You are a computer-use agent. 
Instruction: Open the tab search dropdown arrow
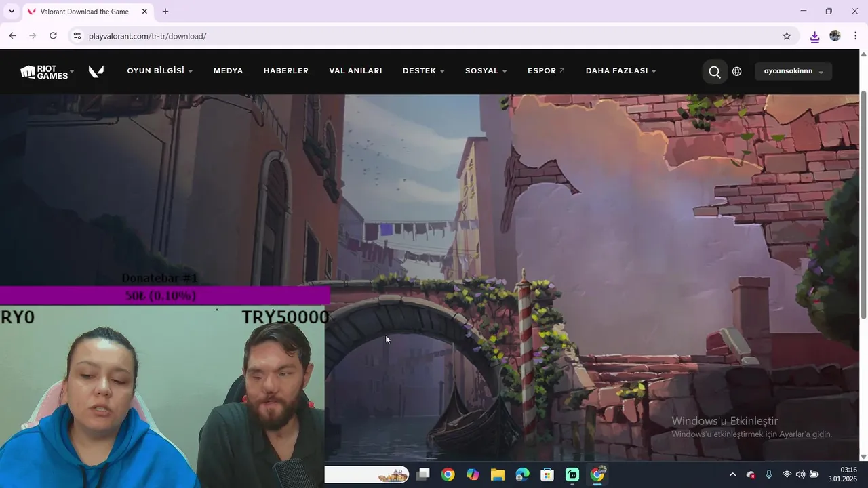click(x=11, y=12)
